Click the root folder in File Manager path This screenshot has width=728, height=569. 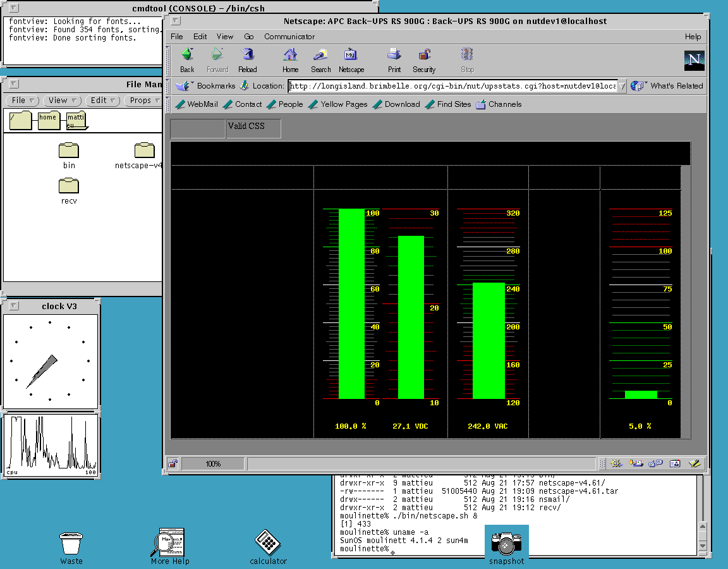coord(20,120)
